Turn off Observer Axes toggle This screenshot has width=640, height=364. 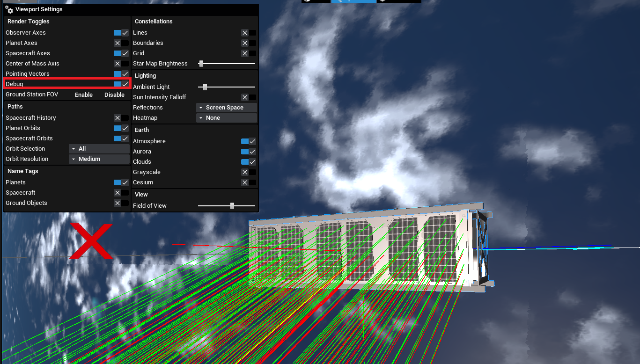click(121, 33)
